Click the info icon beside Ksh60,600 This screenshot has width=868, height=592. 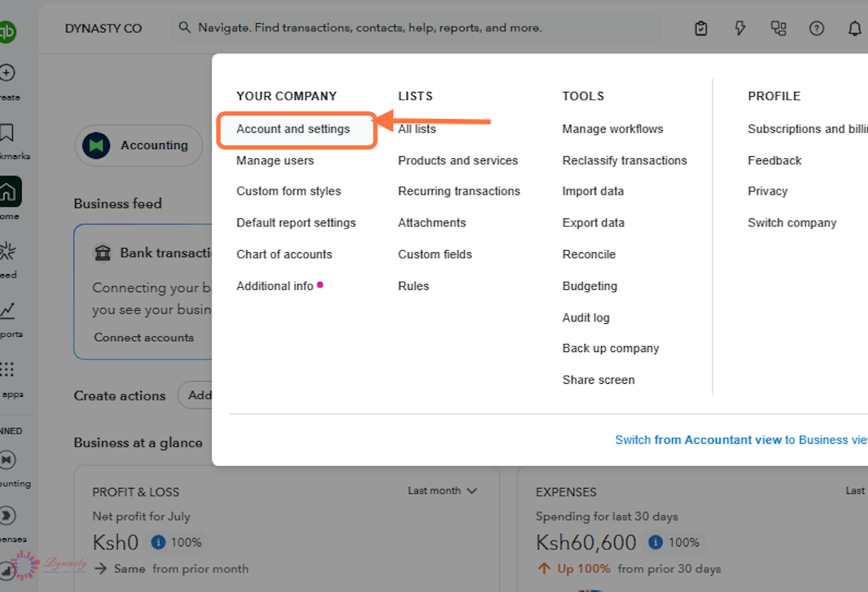(x=655, y=542)
